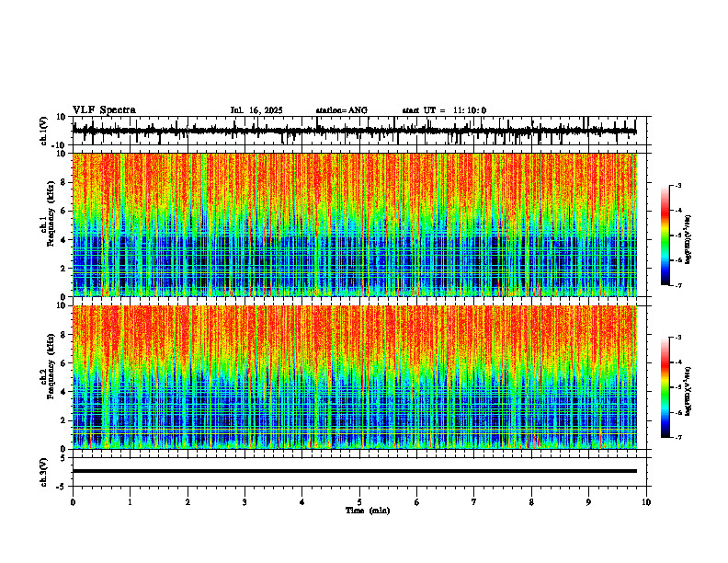Image resolution: width=728 pixels, height=563 pixels.
Task: Select the "station=ANG" header label
Action: 341,110
